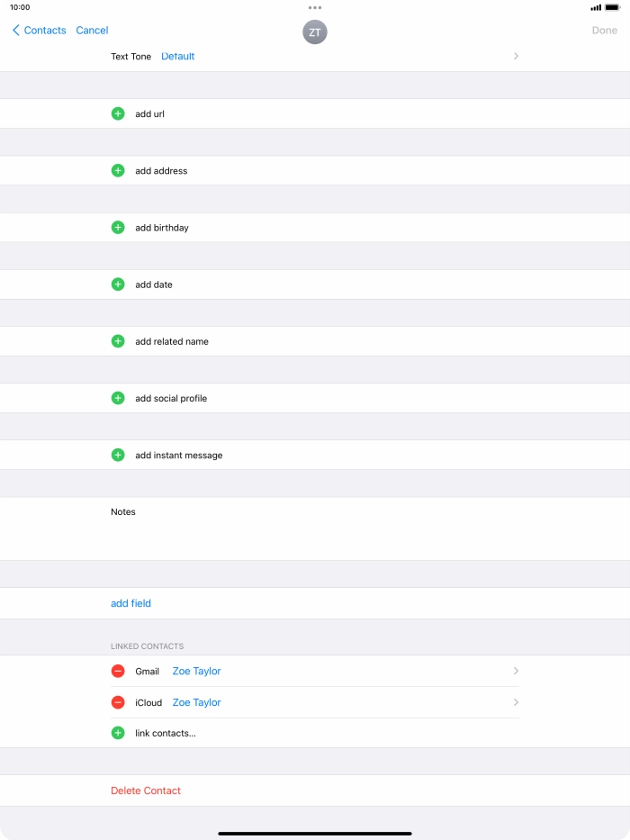Tap inside the Notes text field
This screenshot has height=840, width=630.
315,536
